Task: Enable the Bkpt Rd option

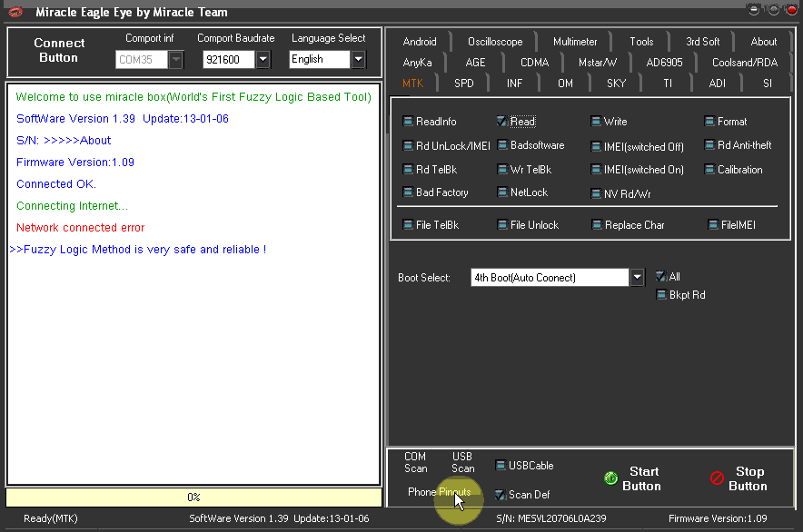Action: 661,295
